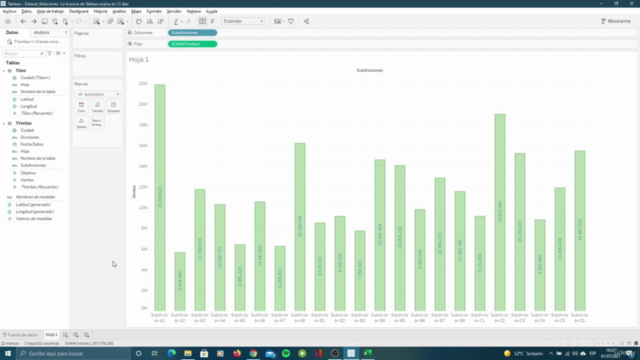Add a new story from bottom bar
The image size is (640, 360).
point(87,335)
